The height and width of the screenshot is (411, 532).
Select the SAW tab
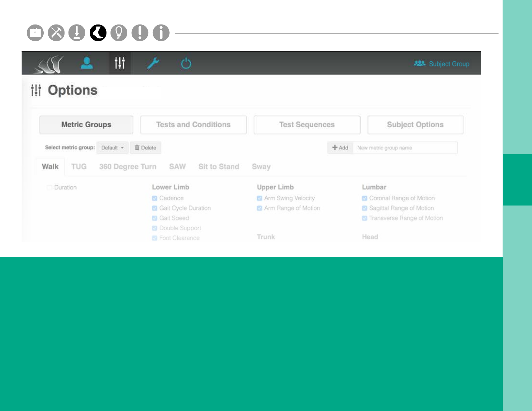coord(177,167)
